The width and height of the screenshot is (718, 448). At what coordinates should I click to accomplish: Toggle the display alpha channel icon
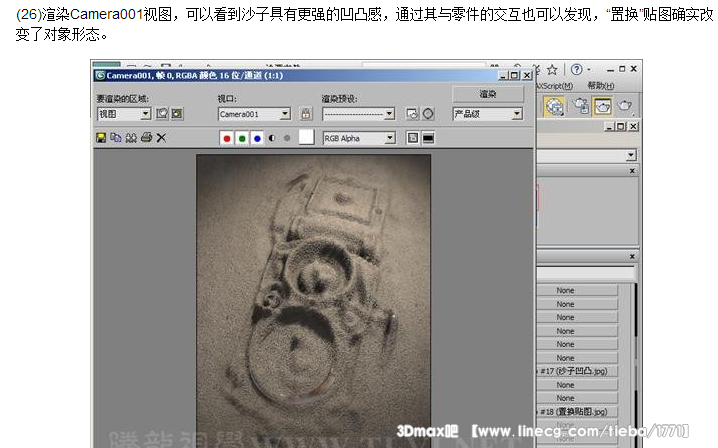tap(272, 138)
